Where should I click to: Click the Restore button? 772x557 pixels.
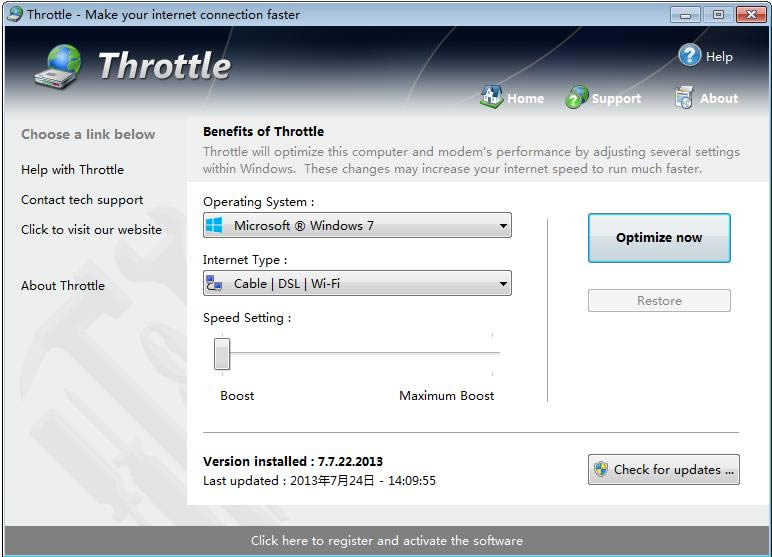pyautogui.click(x=659, y=300)
